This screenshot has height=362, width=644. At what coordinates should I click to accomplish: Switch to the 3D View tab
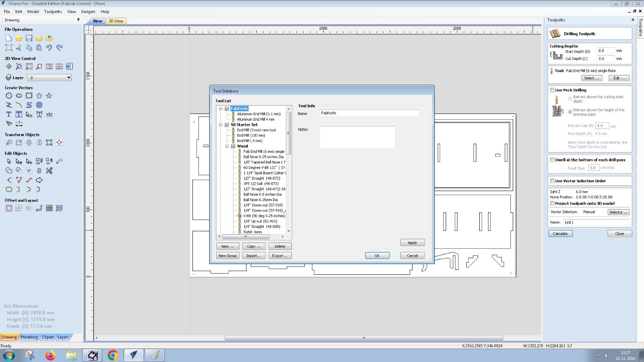pyautogui.click(x=116, y=21)
